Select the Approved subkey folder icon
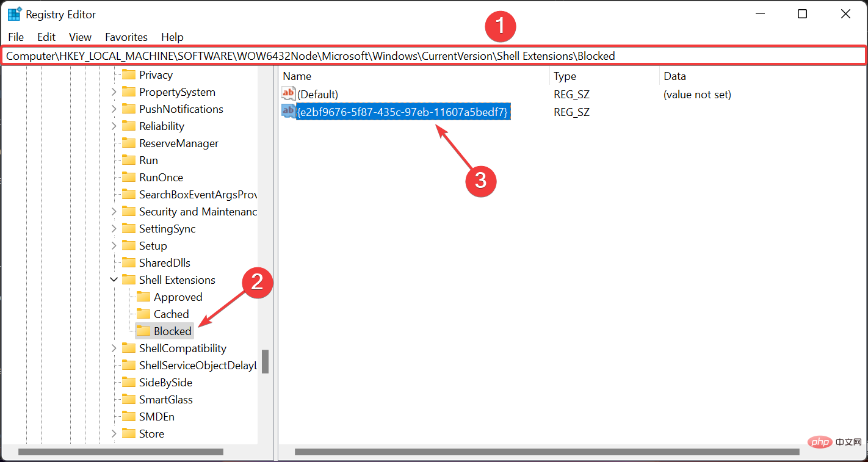Screen dimensions: 868x462 point(143,297)
